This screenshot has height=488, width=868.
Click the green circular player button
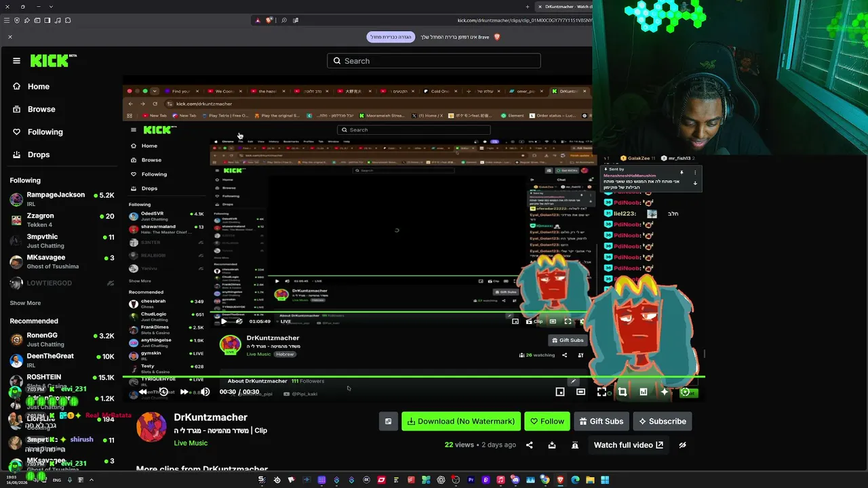685,392
